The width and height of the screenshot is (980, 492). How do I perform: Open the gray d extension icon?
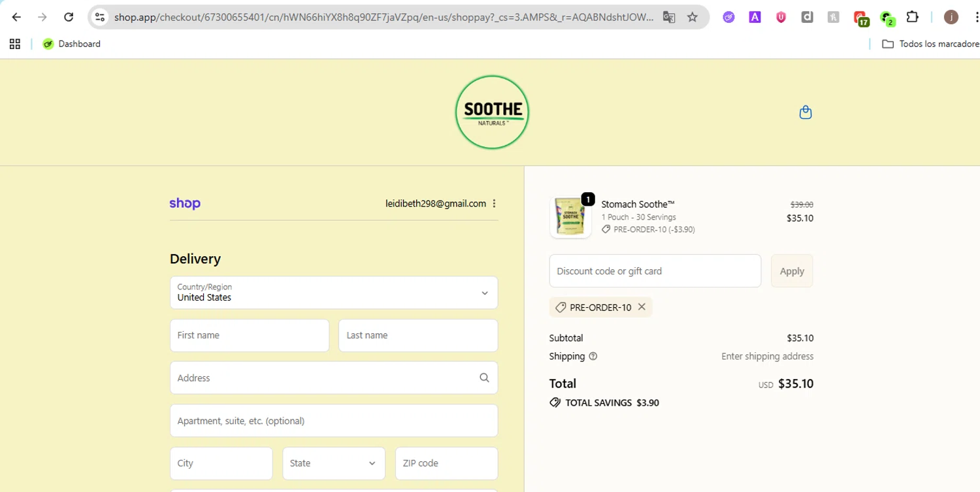807,18
